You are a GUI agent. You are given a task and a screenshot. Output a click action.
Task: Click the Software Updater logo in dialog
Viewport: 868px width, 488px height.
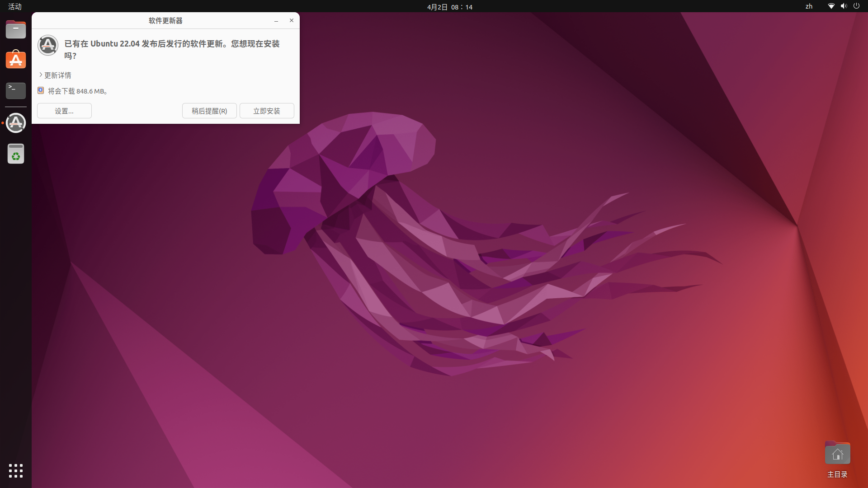48,45
